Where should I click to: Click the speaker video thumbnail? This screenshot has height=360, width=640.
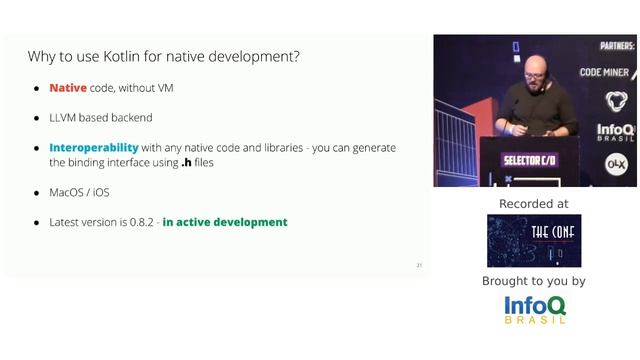click(x=535, y=111)
